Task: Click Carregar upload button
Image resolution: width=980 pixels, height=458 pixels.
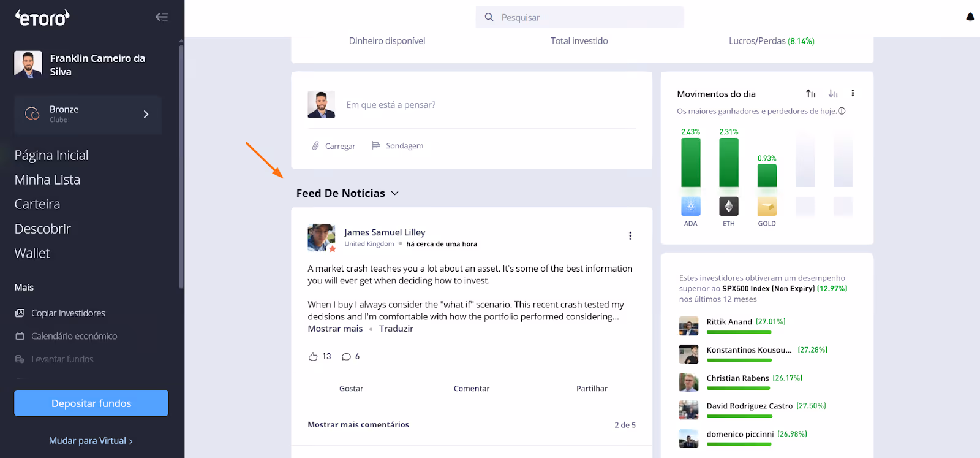Action: point(334,146)
